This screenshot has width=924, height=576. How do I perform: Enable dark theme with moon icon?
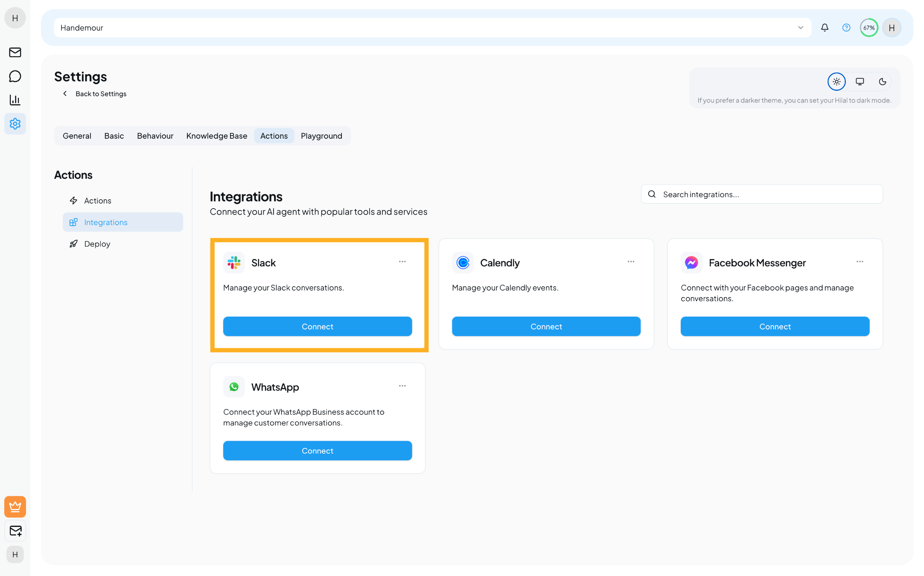pos(882,81)
